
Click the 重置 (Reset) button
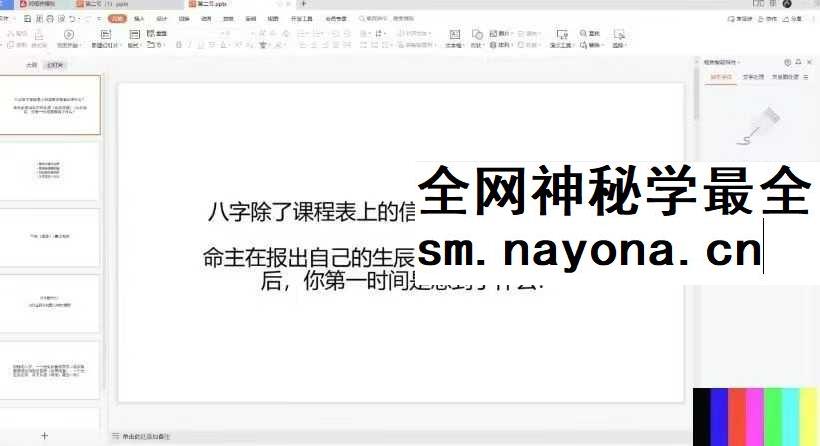click(x=157, y=33)
